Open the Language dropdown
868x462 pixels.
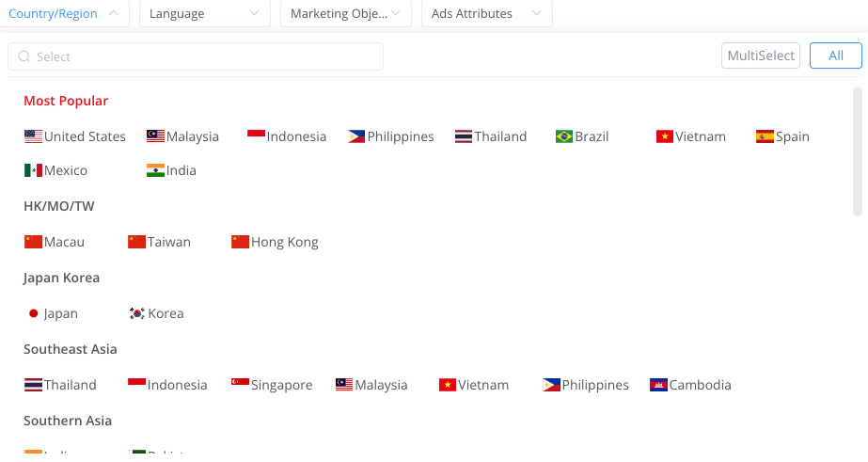click(x=204, y=14)
